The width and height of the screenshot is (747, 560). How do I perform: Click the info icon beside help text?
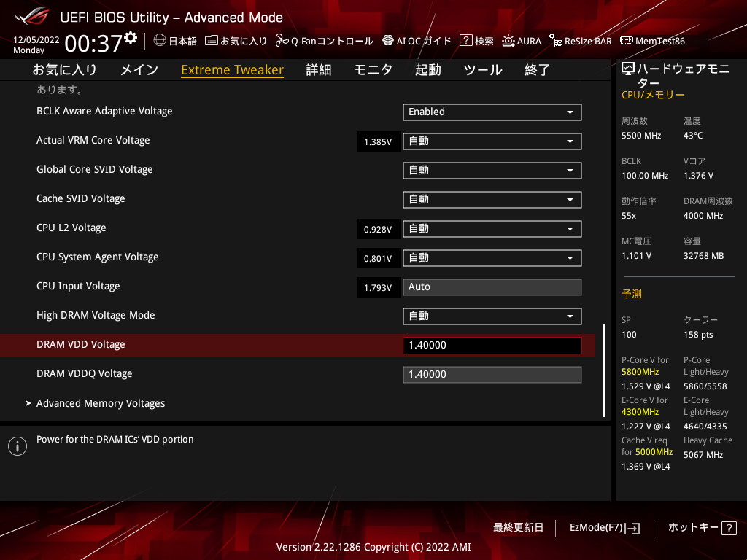tap(18, 446)
